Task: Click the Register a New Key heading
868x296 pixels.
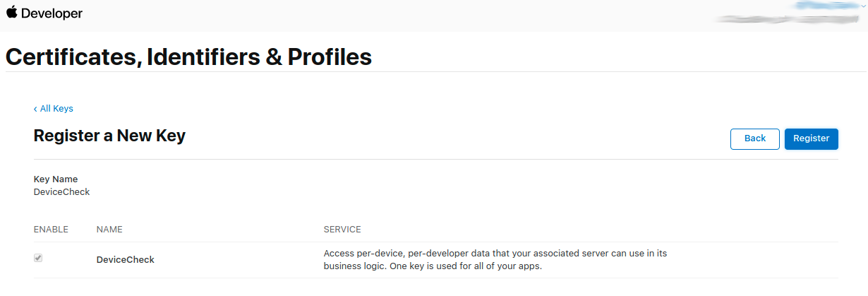Action: click(x=109, y=136)
